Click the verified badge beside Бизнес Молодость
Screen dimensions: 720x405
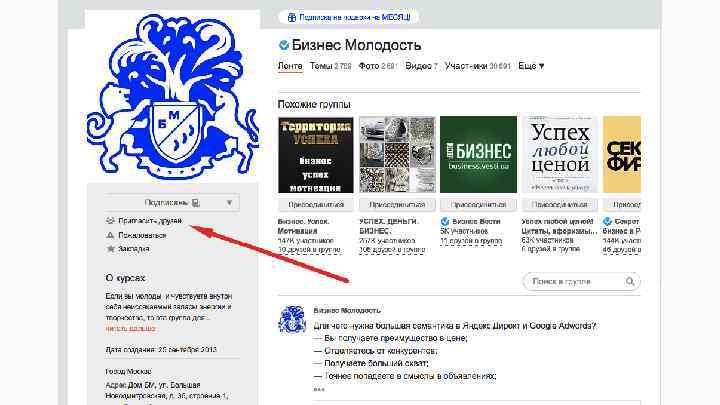click(284, 45)
